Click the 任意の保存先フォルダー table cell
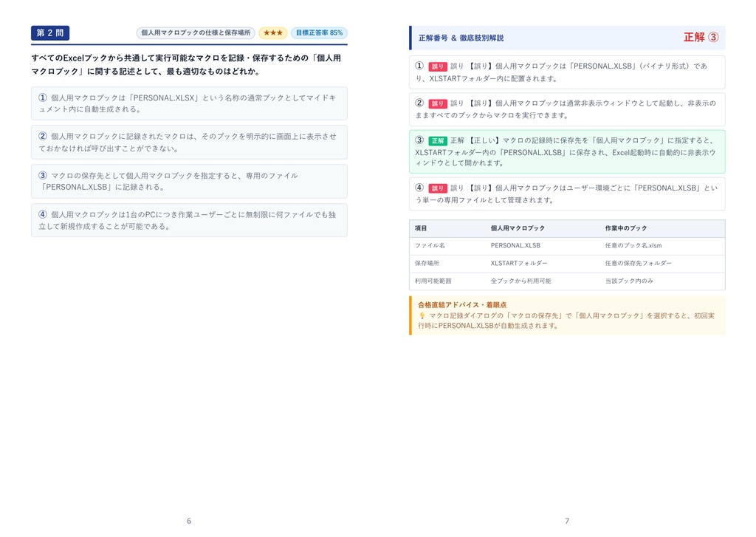The image size is (756, 537). (638, 264)
